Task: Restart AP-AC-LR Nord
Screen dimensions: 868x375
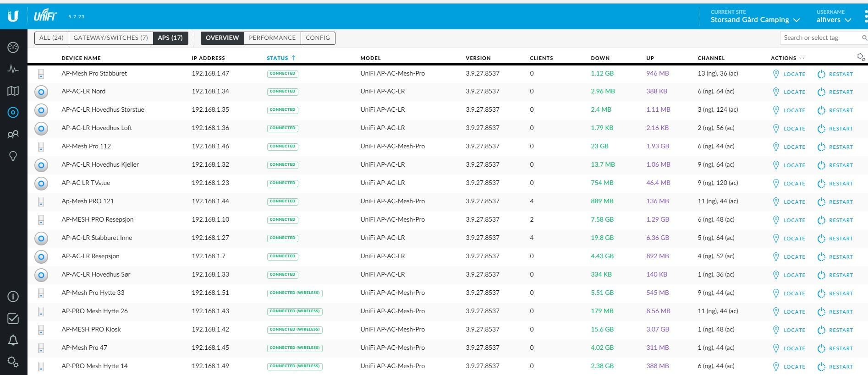Action: pos(835,92)
